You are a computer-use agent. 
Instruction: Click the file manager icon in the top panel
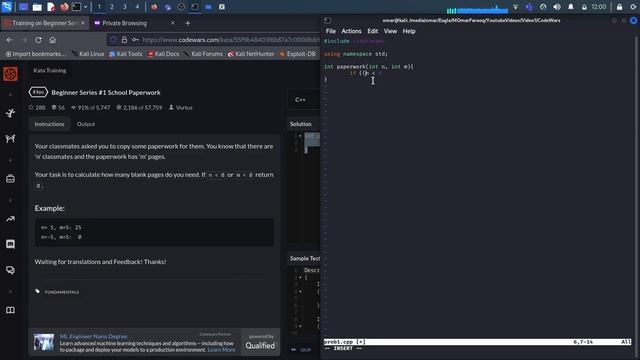pos(37,7)
